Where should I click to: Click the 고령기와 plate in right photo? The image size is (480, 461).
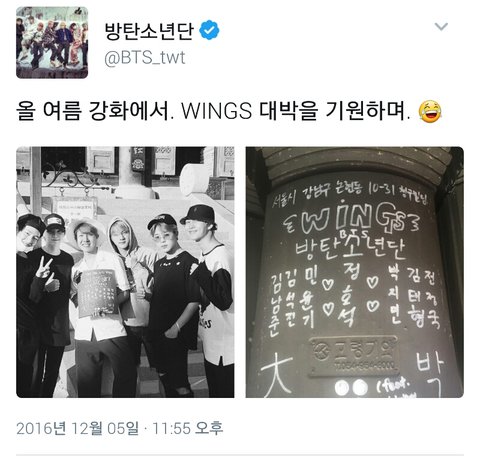point(355,356)
